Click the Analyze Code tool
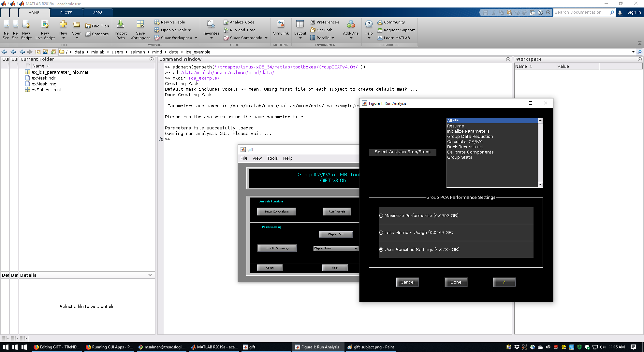The image size is (644, 352). click(239, 22)
